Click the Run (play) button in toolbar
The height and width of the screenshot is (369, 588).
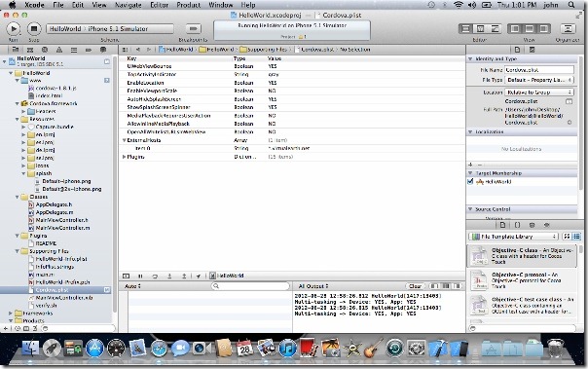tap(14, 28)
